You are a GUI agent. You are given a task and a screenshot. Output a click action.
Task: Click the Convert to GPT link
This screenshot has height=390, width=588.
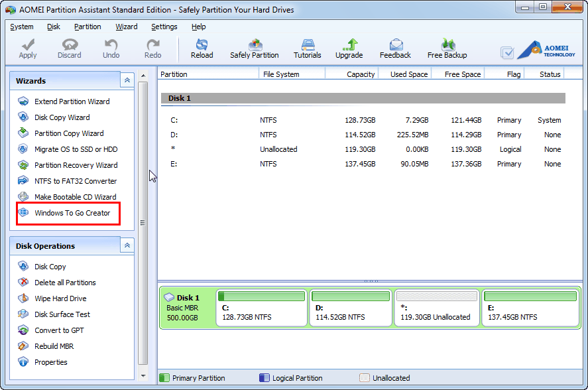click(59, 330)
